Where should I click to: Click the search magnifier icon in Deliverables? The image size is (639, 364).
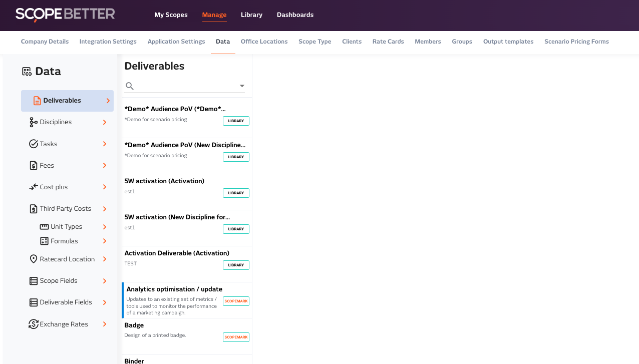130,86
